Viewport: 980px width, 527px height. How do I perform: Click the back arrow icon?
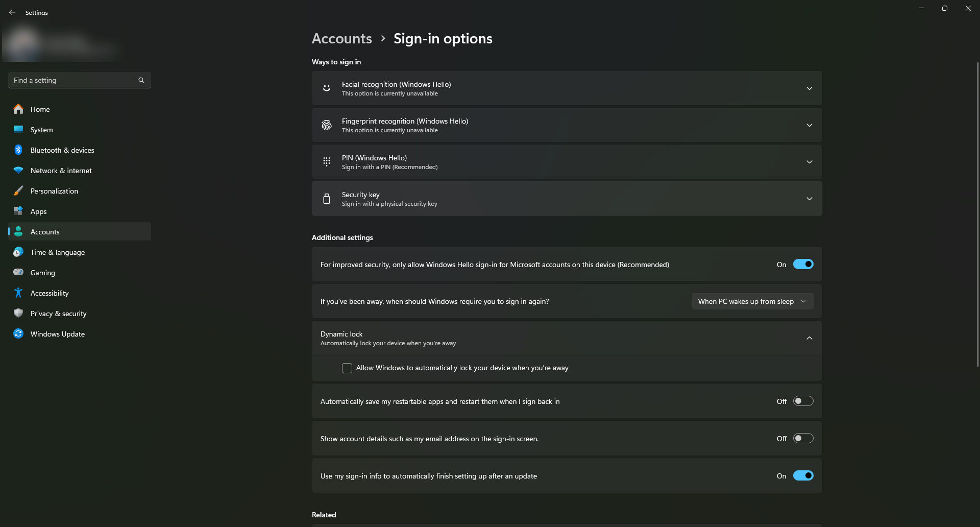[12, 12]
